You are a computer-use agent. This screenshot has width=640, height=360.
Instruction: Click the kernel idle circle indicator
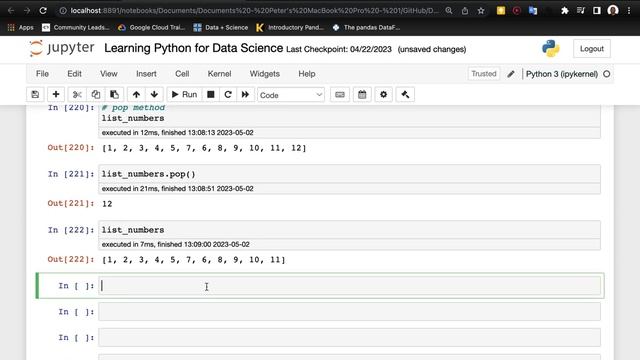pos(607,74)
